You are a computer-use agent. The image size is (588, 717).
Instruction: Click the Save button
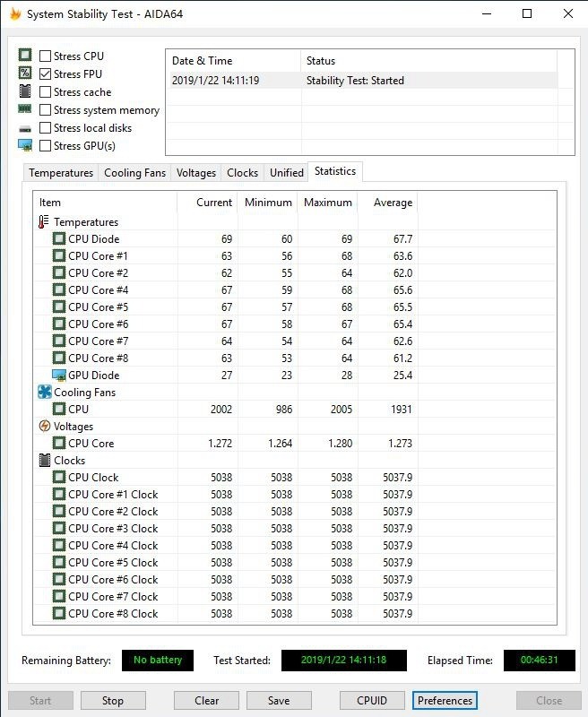click(x=279, y=701)
